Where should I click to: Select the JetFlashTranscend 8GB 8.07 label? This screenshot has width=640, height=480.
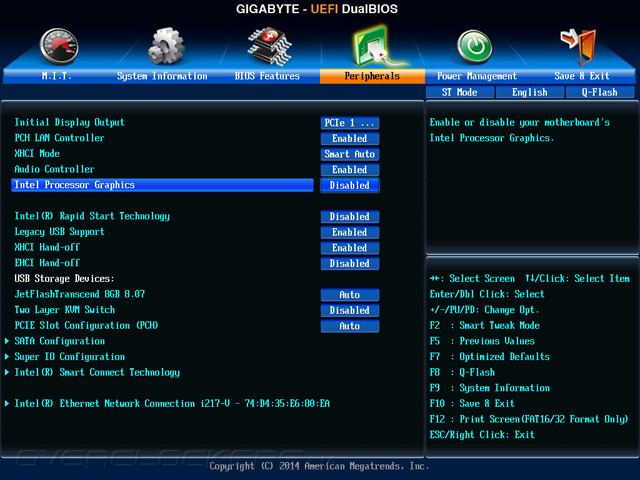(80, 294)
